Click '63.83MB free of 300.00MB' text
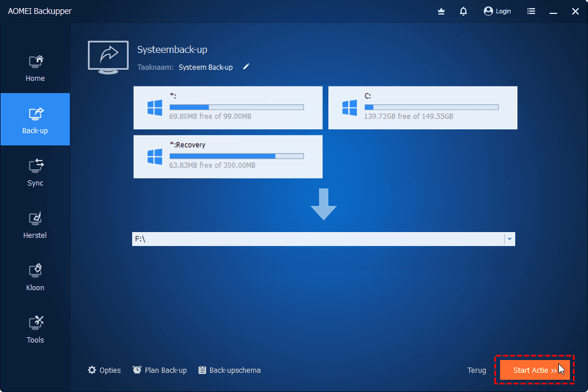 (212, 165)
